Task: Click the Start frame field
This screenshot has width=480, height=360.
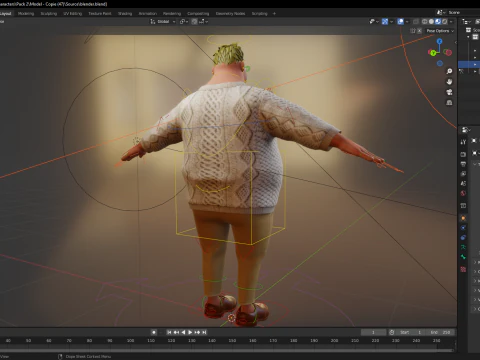Action: (411, 332)
